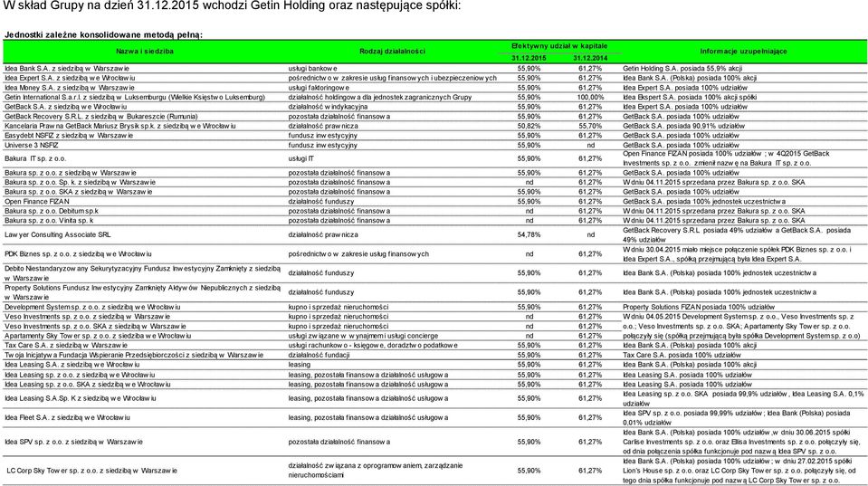The image size is (868, 486).
Task: Select 'GetBack S.A. z siedzibą we Wrocławiu'
Action: coord(66,107)
